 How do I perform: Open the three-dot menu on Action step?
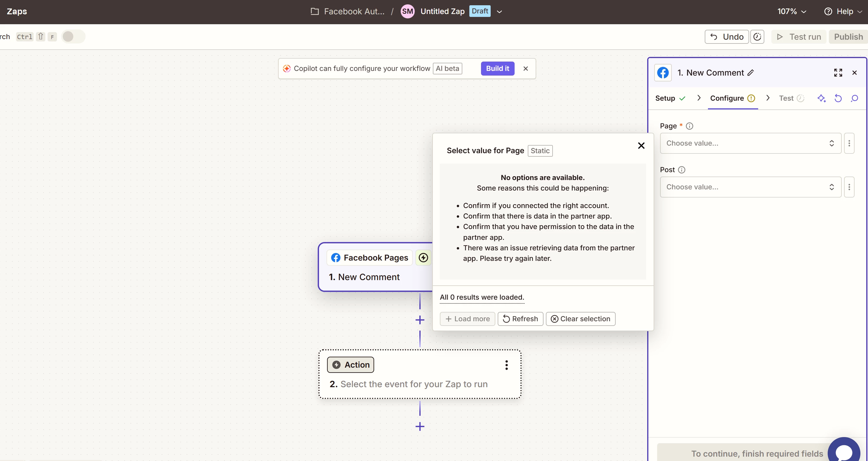click(x=506, y=365)
